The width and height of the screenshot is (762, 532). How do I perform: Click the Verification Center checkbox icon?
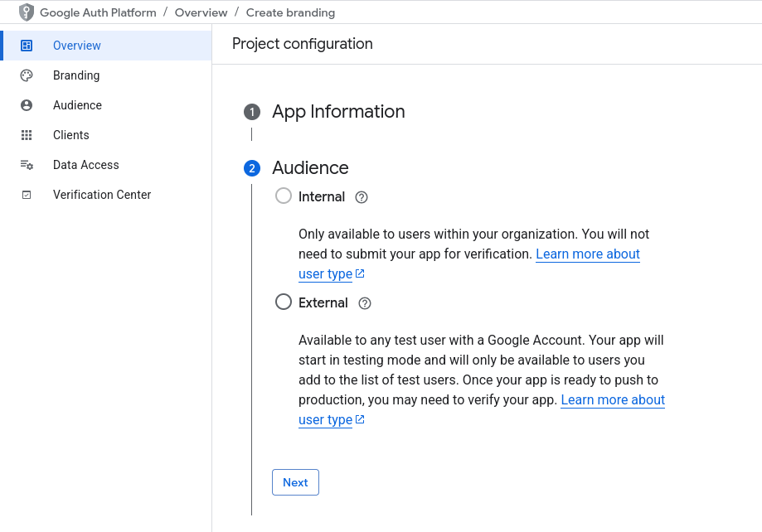click(x=27, y=195)
